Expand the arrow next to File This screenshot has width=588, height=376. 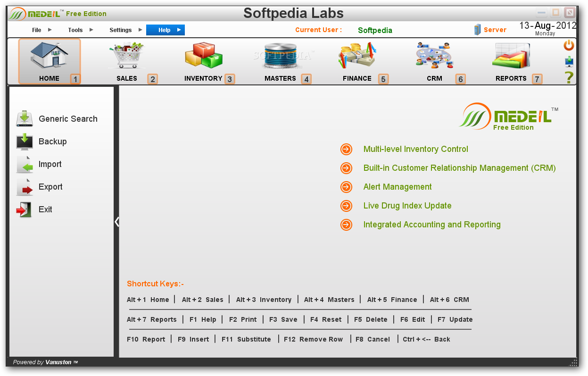[x=50, y=30]
